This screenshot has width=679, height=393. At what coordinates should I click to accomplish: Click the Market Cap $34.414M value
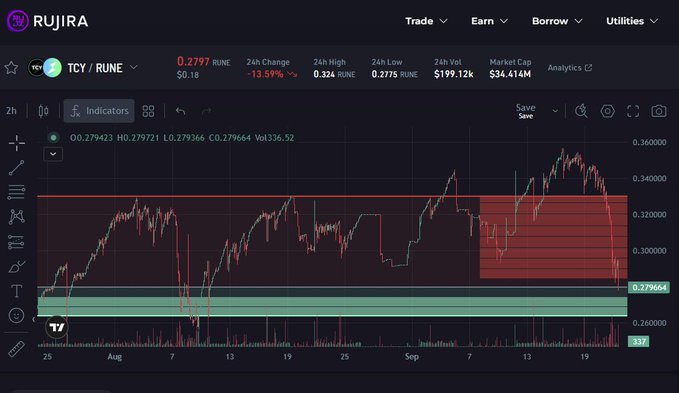(x=510, y=74)
